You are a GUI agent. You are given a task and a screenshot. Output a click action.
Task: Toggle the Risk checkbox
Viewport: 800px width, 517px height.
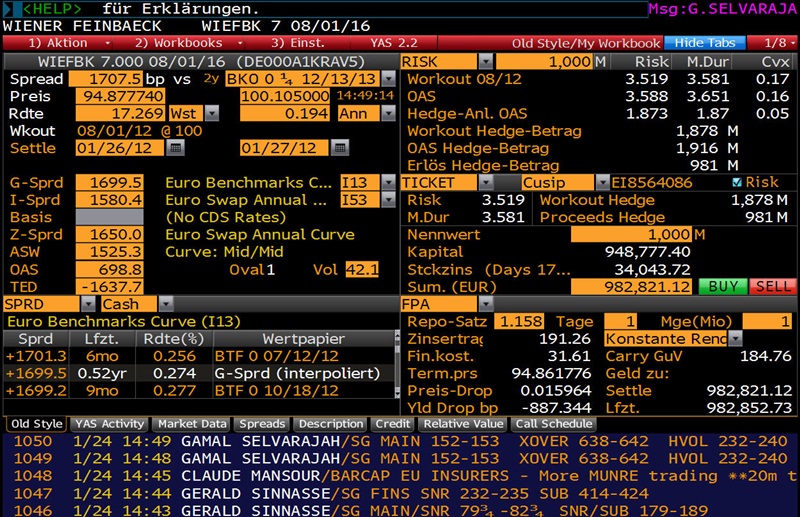(738, 183)
